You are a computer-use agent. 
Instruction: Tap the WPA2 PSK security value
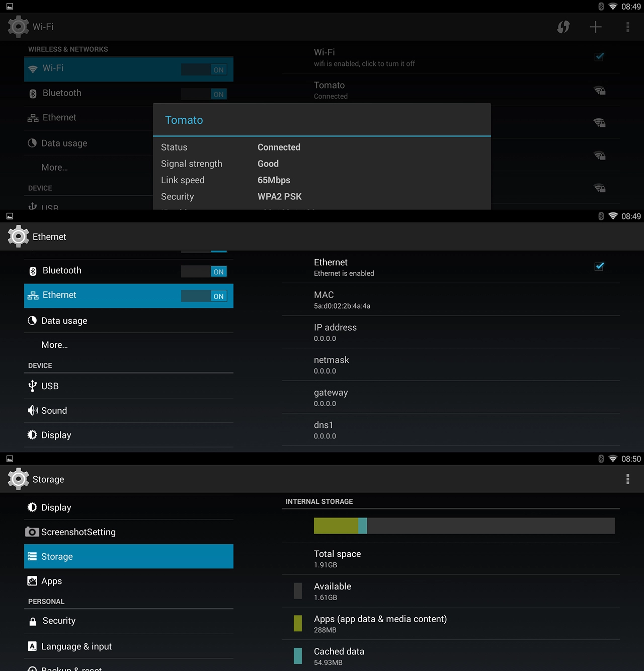(280, 197)
